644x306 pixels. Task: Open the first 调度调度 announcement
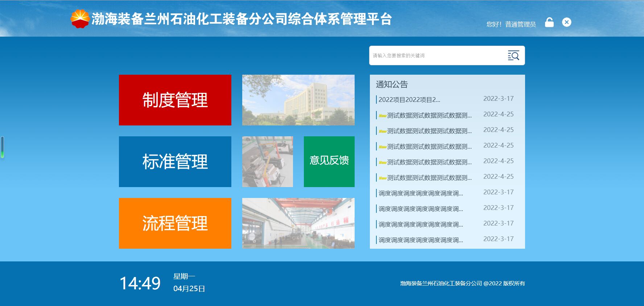pyautogui.click(x=421, y=193)
